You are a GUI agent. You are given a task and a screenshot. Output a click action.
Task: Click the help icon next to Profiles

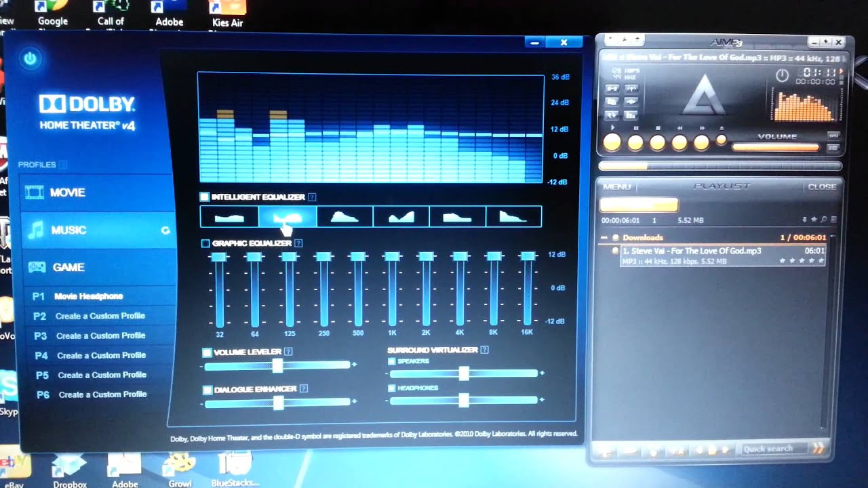click(x=63, y=165)
